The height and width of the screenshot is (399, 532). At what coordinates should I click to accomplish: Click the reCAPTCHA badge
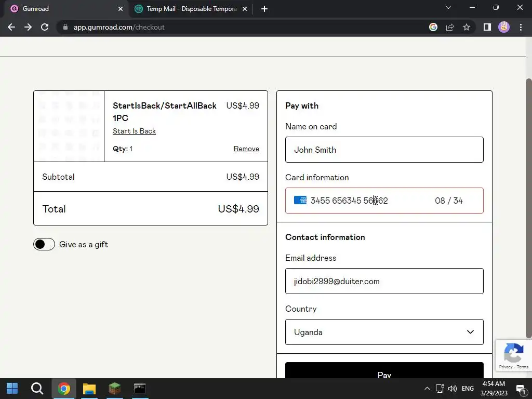click(513, 355)
